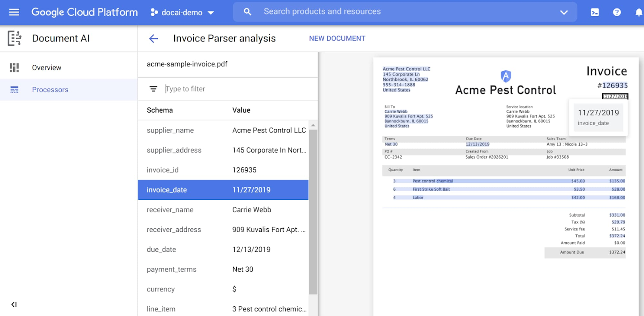The width and height of the screenshot is (644, 316).
Task: Click the Value column header
Action: click(242, 110)
